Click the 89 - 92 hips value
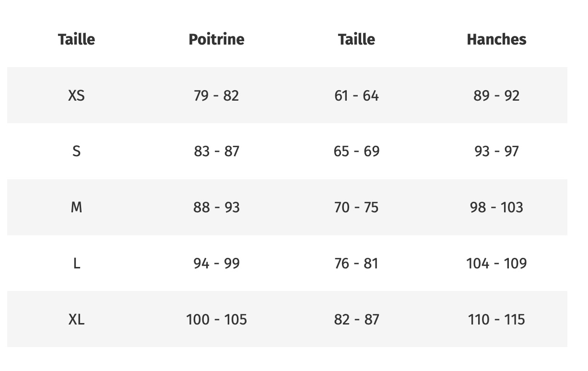Screen dimensions: 588x371 point(496,95)
